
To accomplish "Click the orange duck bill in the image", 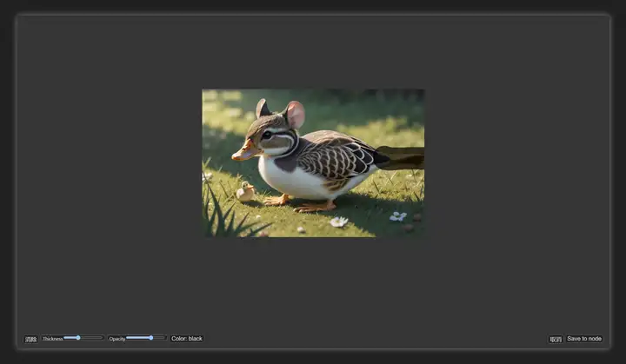I will click(246, 151).
